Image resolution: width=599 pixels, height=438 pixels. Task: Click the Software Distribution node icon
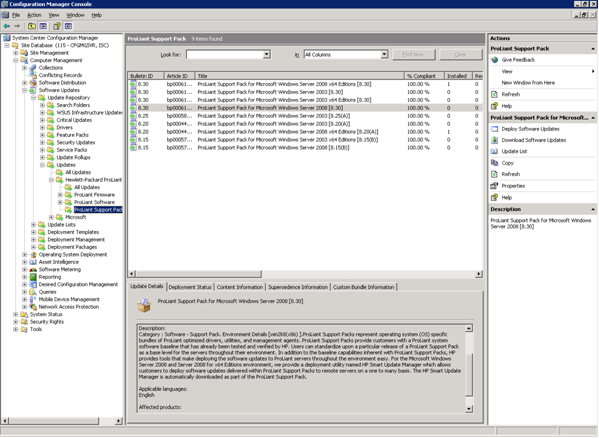click(33, 83)
